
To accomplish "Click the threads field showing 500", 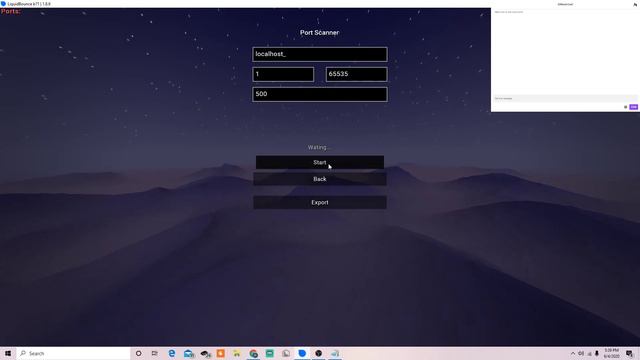I will coord(320,94).
